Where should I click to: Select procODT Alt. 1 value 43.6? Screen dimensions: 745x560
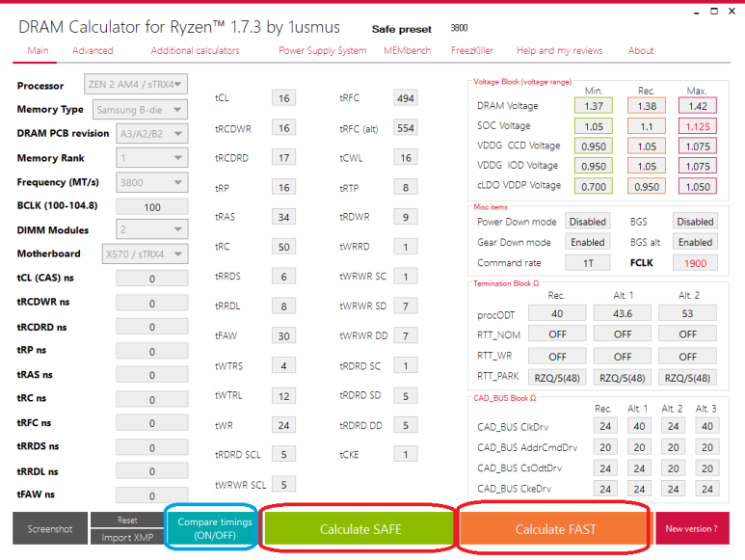[622, 313]
